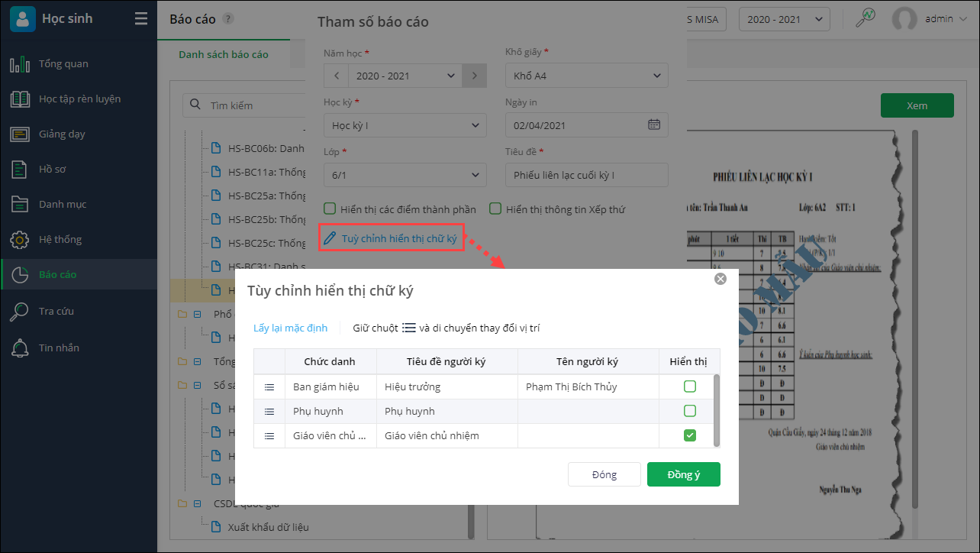Click the Hồ sơ document icon
The width and height of the screenshot is (980, 553).
[20, 170]
